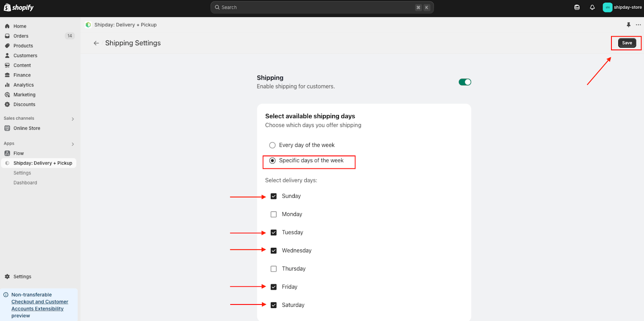Uncheck the Saturday delivery day box

(x=274, y=305)
